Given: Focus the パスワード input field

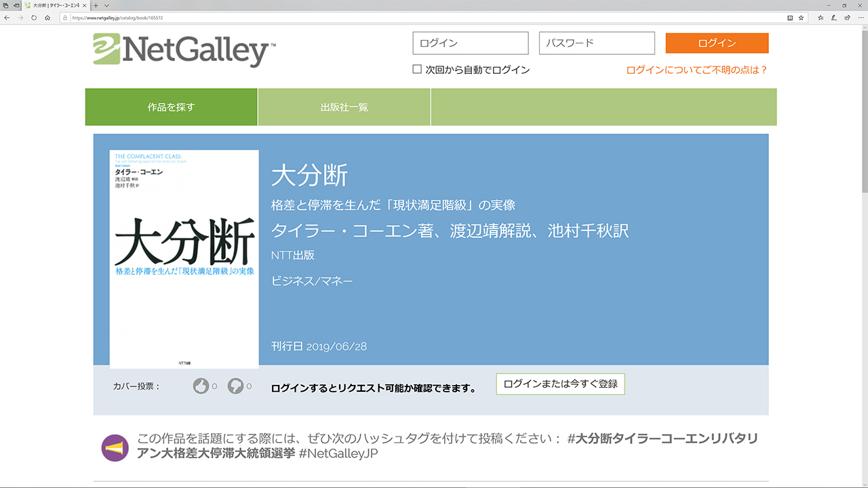Looking at the screenshot, I should tap(597, 43).
